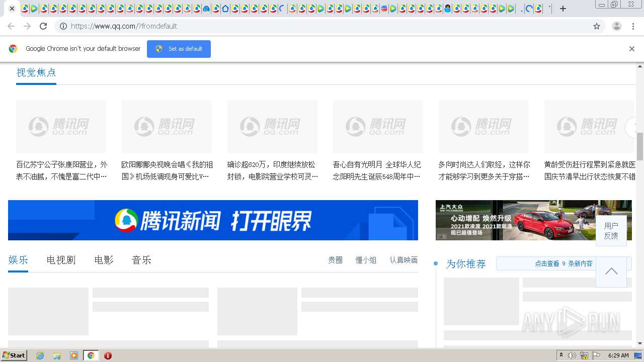The width and height of the screenshot is (644, 362).
Task: Switch to the 电影 tab
Action: pos(104,260)
